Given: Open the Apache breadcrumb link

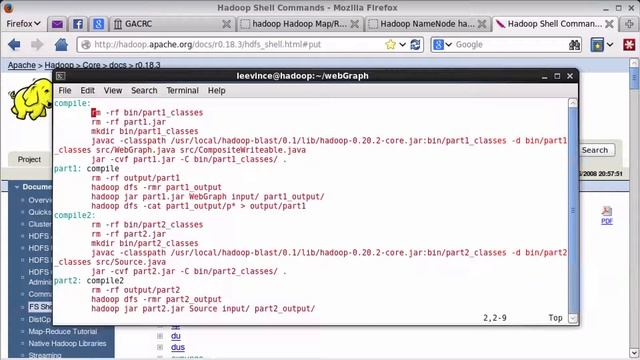Looking at the screenshot, I should 22,65.
